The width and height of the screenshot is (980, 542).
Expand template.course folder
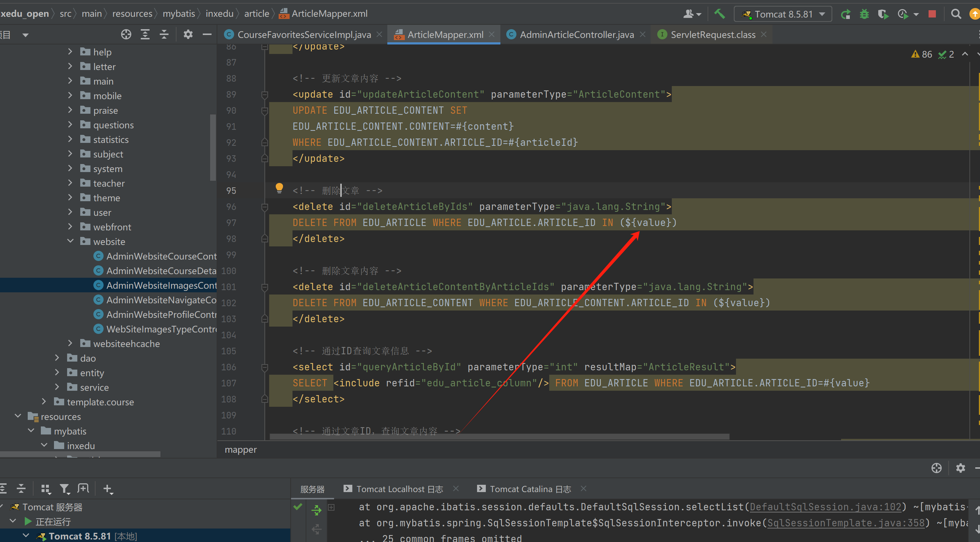(44, 401)
